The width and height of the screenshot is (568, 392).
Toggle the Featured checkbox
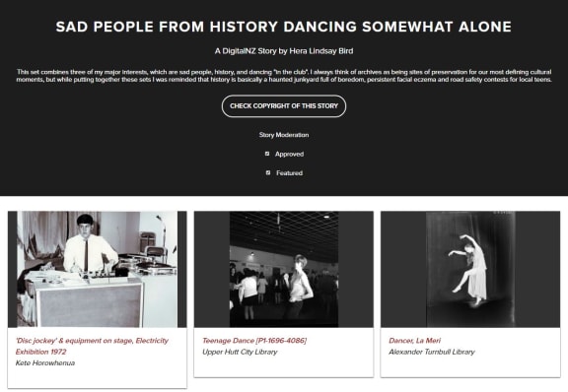268,172
